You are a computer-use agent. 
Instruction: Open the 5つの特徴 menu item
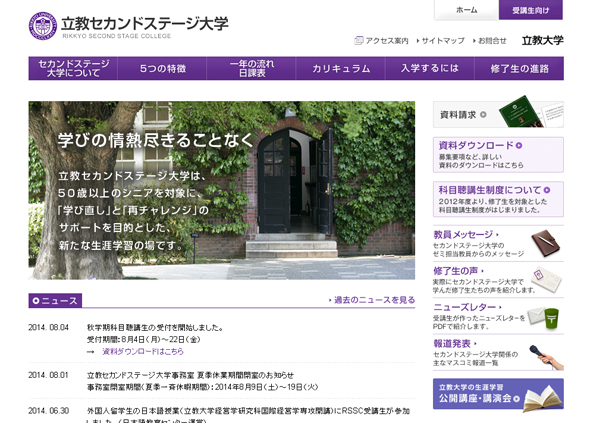pos(163,68)
